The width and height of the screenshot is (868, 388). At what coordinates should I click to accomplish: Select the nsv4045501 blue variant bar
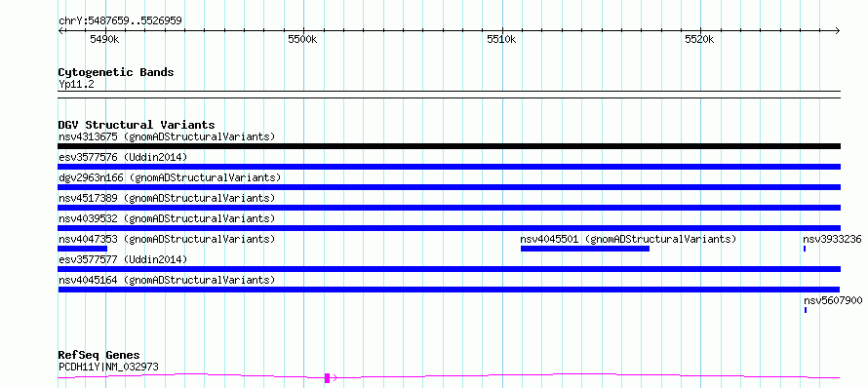(585, 249)
